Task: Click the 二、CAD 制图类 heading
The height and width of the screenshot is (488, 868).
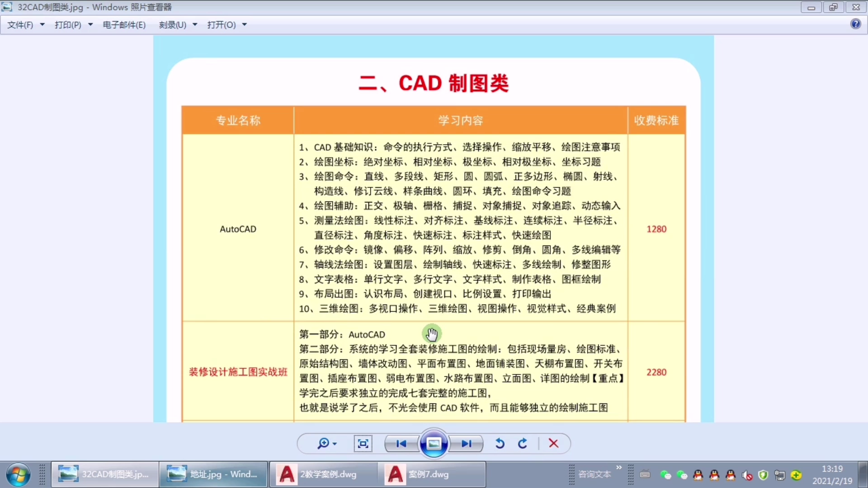Action: [x=434, y=83]
